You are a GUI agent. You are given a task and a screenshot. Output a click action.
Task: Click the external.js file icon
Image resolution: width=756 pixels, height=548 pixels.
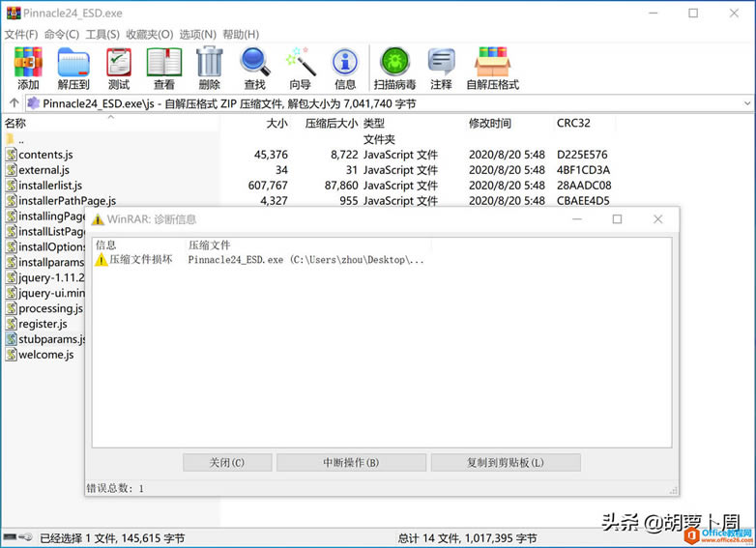pyautogui.click(x=11, y=170)
